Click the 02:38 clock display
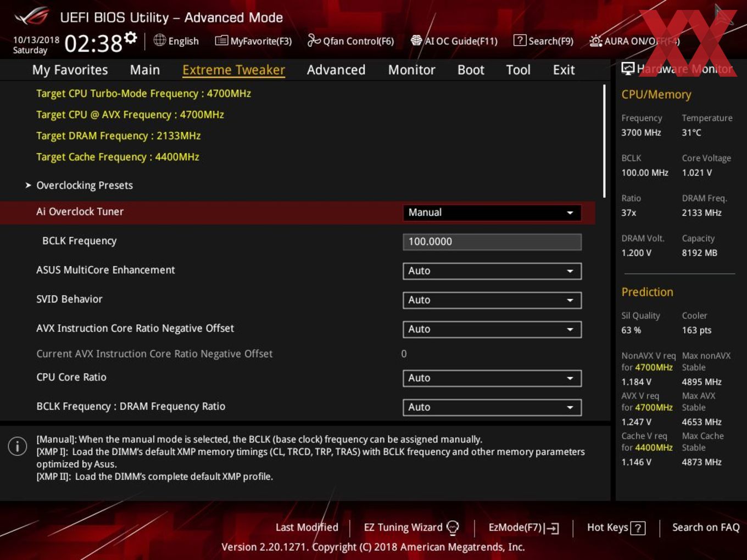This screenshot has height=560, width=747. [93, 43]
